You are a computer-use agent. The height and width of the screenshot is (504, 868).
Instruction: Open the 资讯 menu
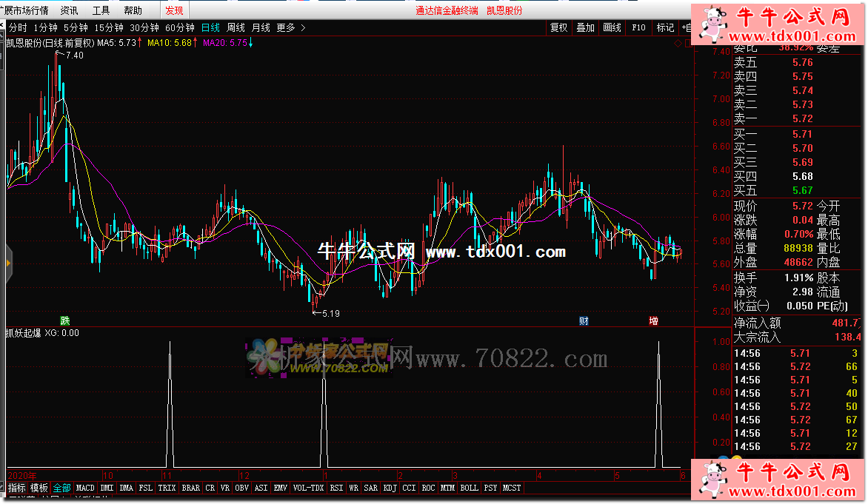69,10
